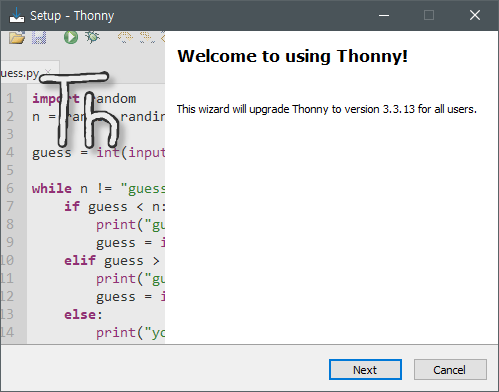
Task: Click the Setup installer icon in title bar
Action: (17, 15)
